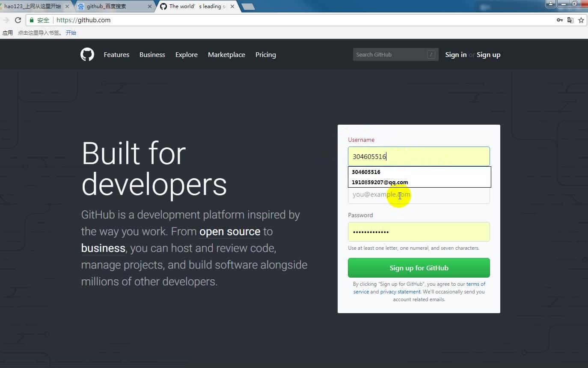588x368 pixels.
Task: Open the terms of service link
Action: pyautogui.click(x=475, y=284)
